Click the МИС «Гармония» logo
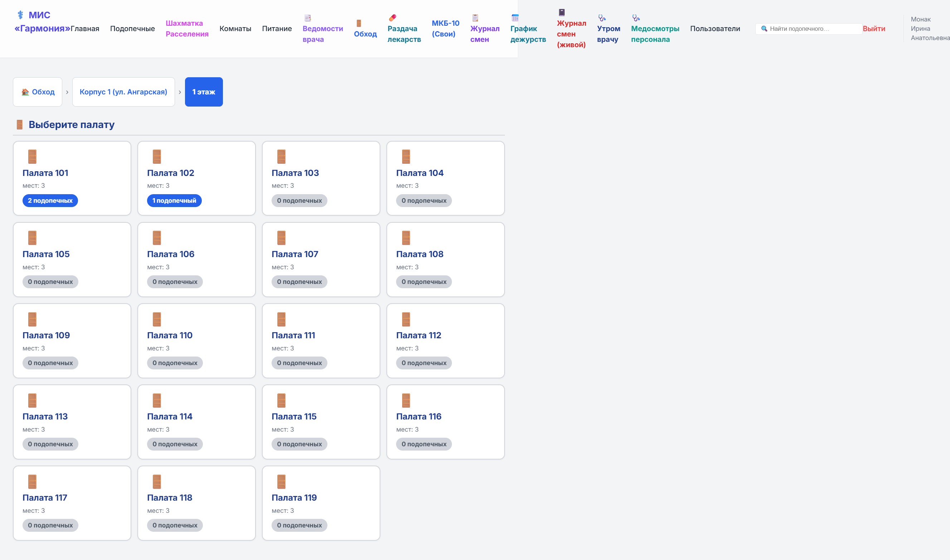Screen dimensions: 950x560 click(42, 21)
